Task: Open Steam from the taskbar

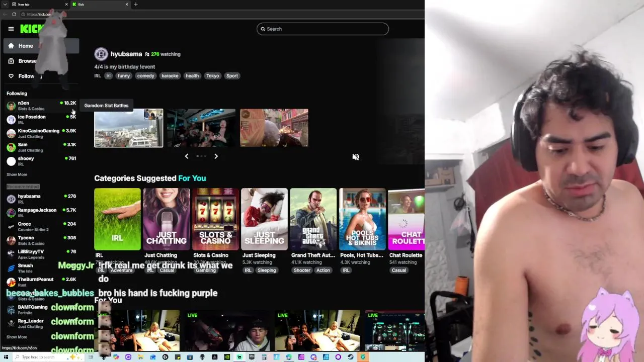Action: (351, 357)
